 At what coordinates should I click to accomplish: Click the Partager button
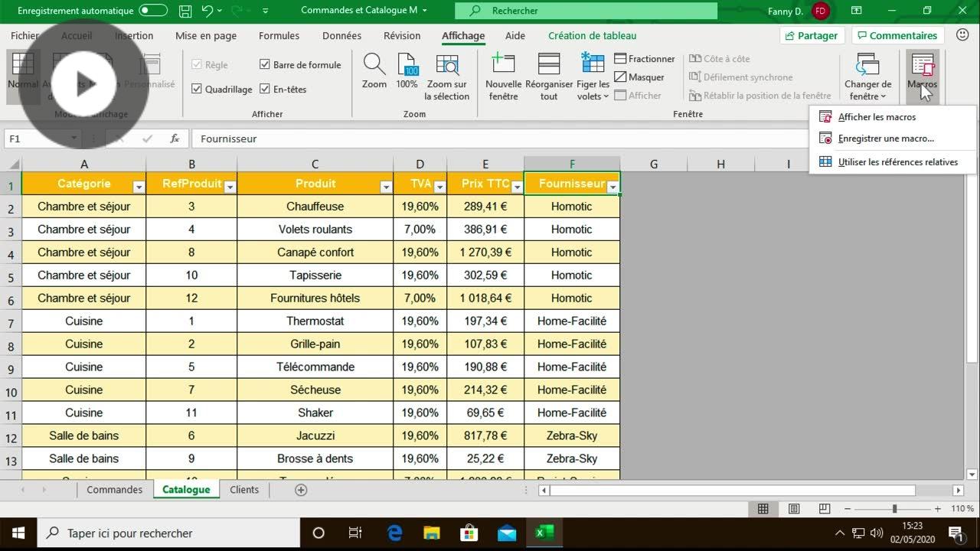tap(812, 35)
